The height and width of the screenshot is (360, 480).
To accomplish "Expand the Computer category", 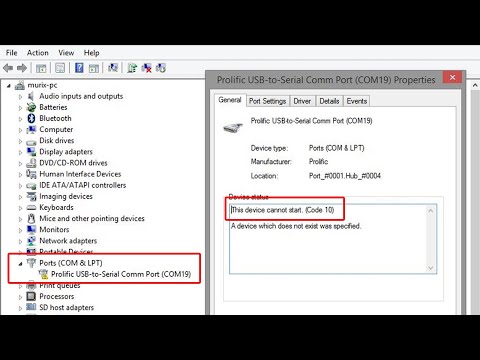I will pyautogui.click(x=20, y=130).
